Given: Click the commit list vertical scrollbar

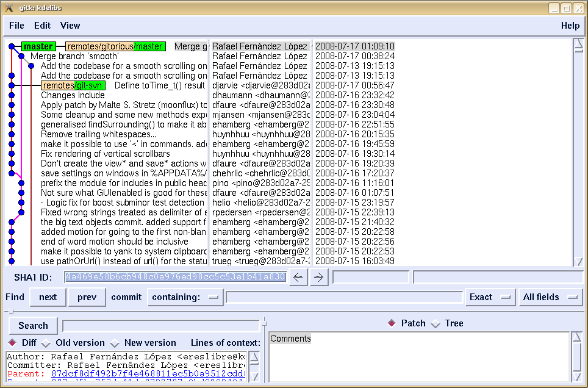Looking at the screenshot, I should 578,153.
